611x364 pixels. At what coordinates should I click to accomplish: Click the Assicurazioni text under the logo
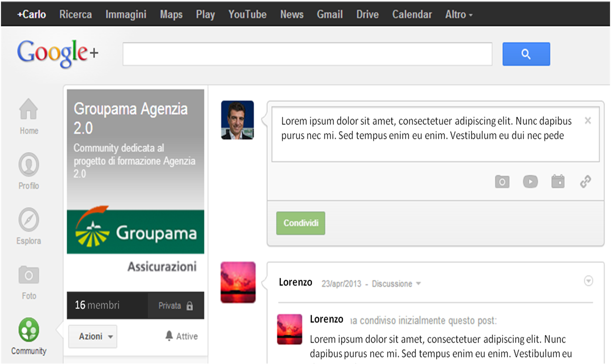tap(162, 266)
